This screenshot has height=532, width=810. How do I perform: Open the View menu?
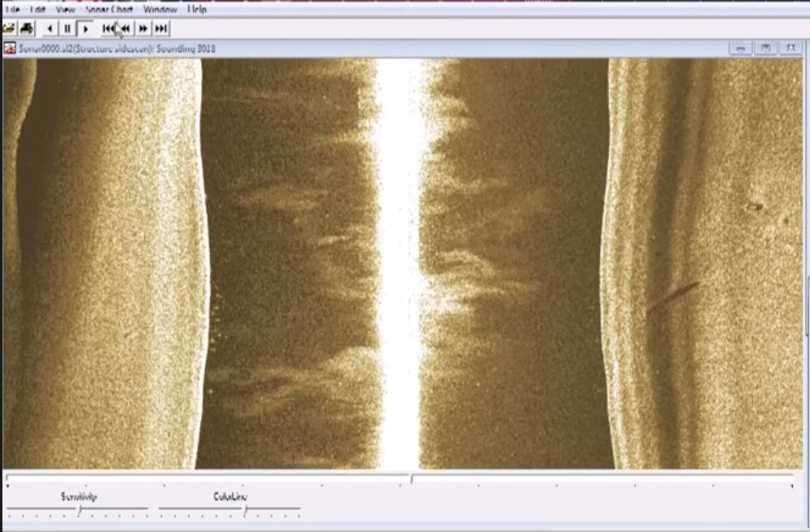pyautogui.click(x=65, y=10)
